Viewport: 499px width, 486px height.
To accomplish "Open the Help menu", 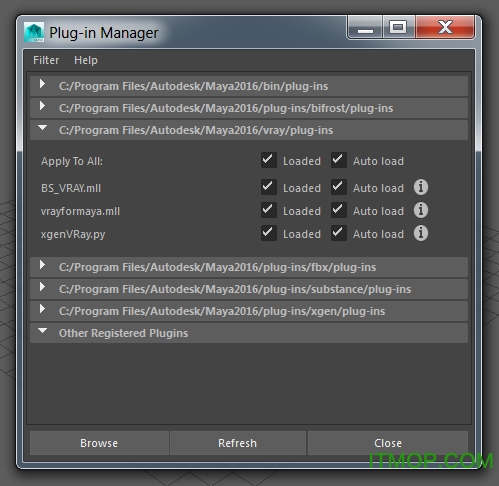I will 86,60.
